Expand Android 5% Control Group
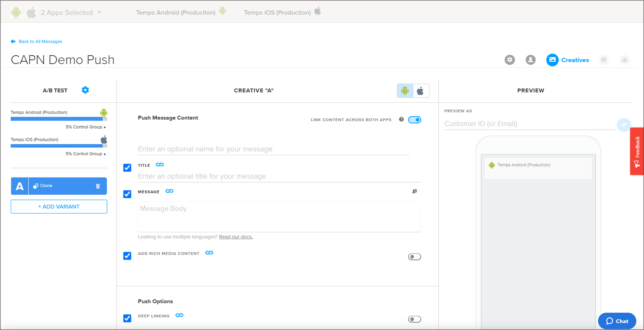Screen dimensions: 644x330 pyautogui.click(x=86, y=127)
